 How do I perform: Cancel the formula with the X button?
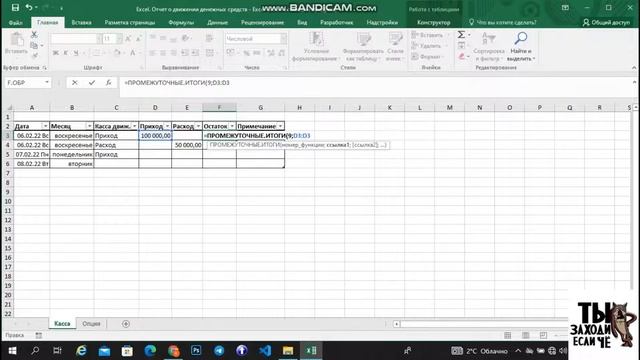point(74,82)
